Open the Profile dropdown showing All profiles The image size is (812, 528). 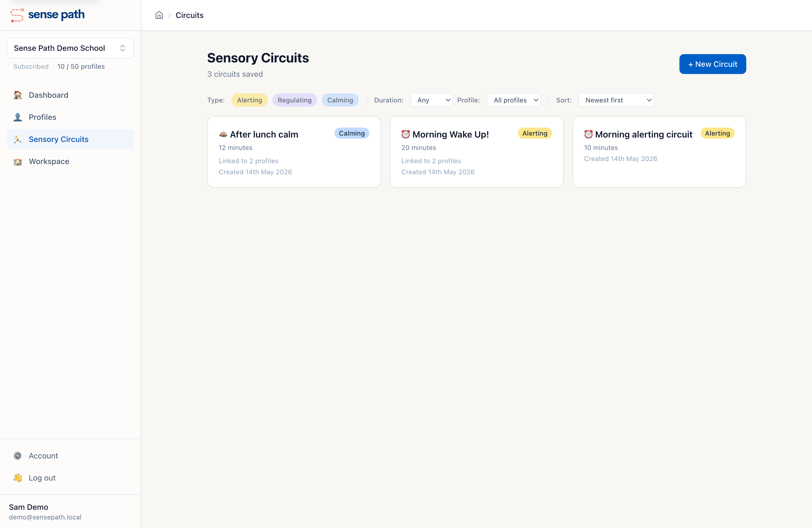click(x=513, y=100)
